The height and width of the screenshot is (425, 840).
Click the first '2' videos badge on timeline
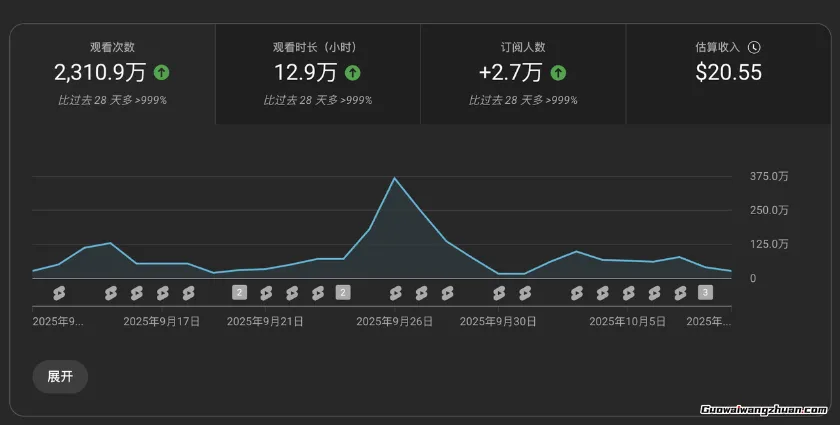point(239,293)
